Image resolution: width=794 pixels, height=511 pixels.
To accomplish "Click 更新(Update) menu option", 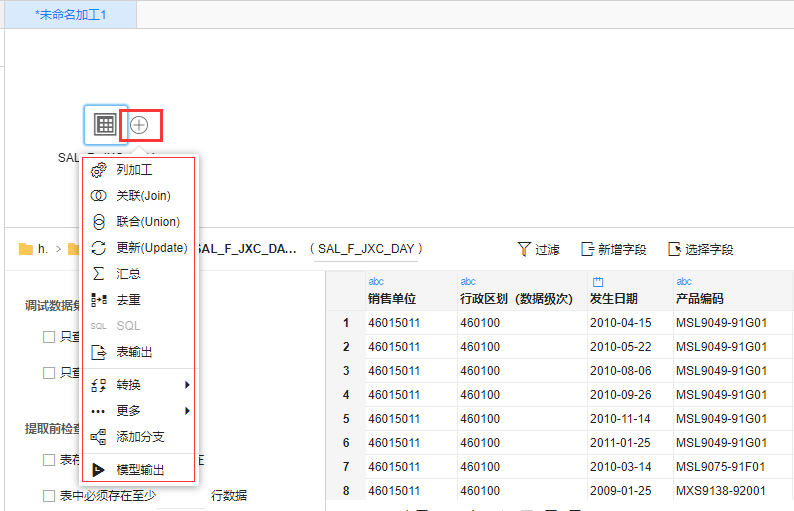I will (151, 248).
